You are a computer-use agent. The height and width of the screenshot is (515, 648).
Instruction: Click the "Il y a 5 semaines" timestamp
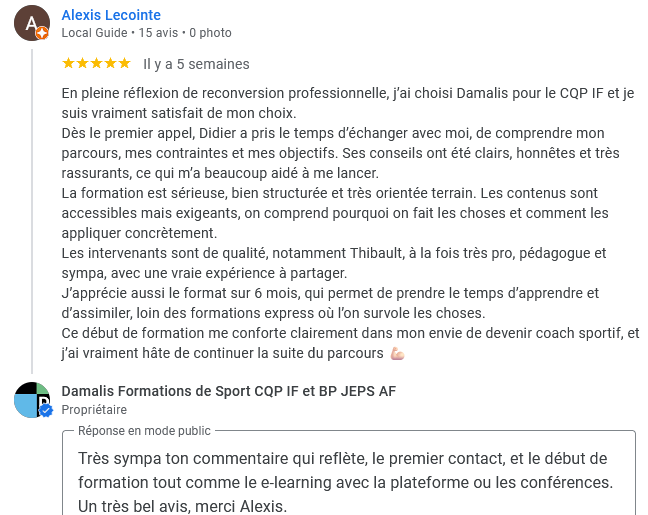pos(196,64)
